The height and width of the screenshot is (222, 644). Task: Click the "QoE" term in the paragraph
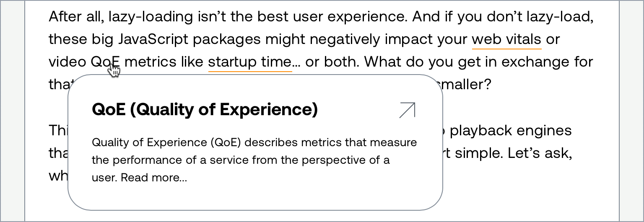point(105,62)
